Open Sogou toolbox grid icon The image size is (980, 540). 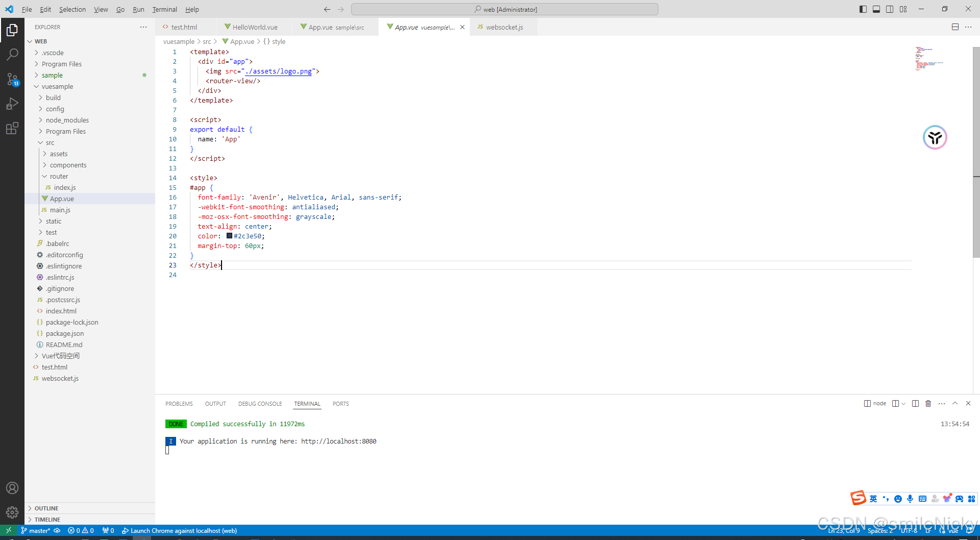971,499
